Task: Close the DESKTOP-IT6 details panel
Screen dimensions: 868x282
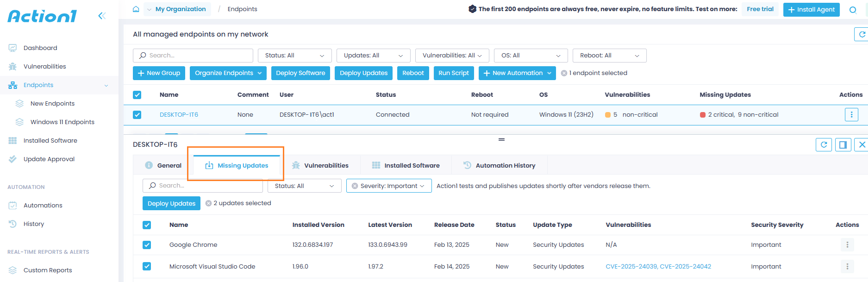Action: click(862, 145)
